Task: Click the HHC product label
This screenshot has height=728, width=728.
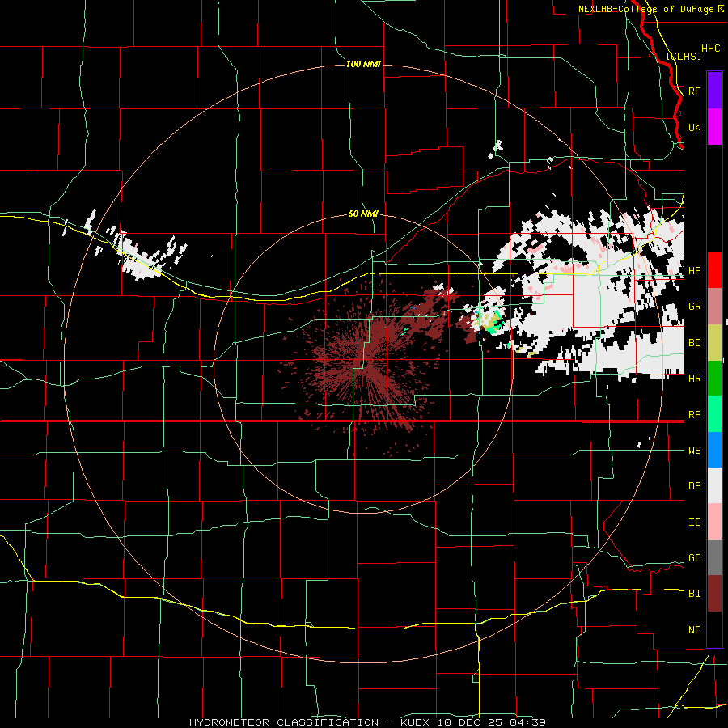Action: [x=710, y=49]
